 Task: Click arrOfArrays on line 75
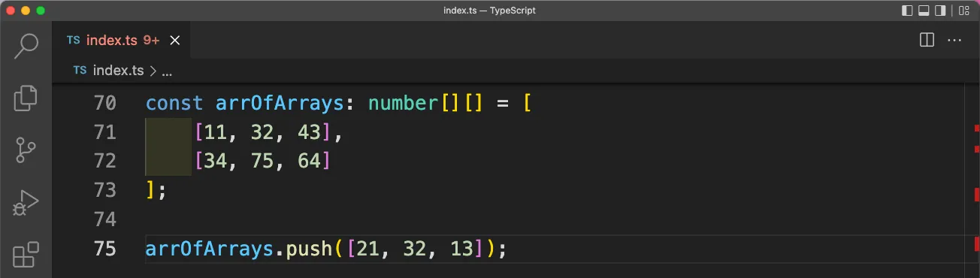pyautogui.click(x=210, y=249)
